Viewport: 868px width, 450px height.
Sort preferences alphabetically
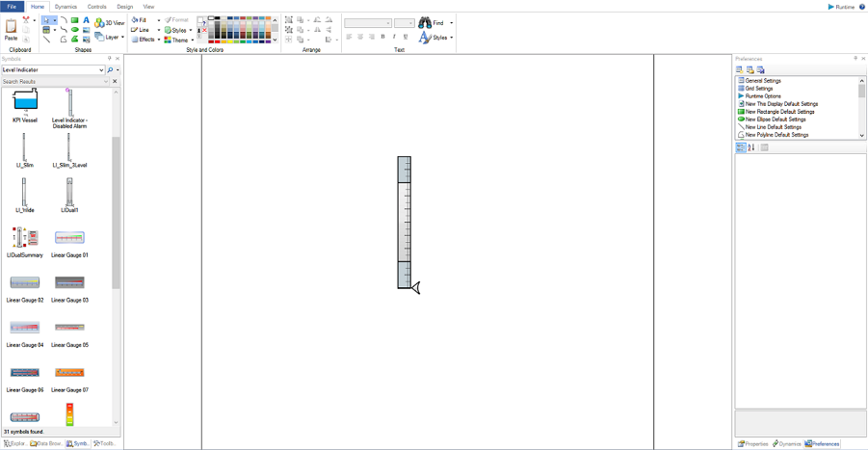751,147
